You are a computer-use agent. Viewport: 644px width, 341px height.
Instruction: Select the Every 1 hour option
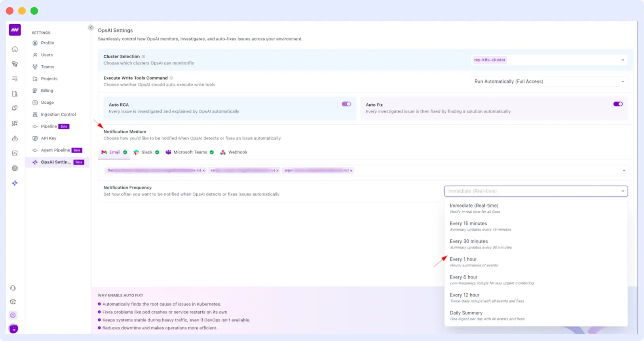point(463,259)
